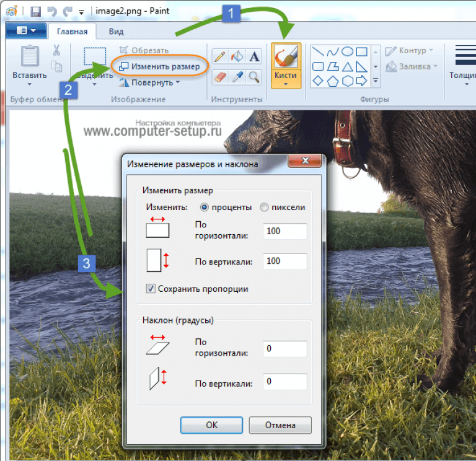The width and height of the screenshot is (476, 461).
Task: Switch to the Главная tab
Action: (73, 31)
